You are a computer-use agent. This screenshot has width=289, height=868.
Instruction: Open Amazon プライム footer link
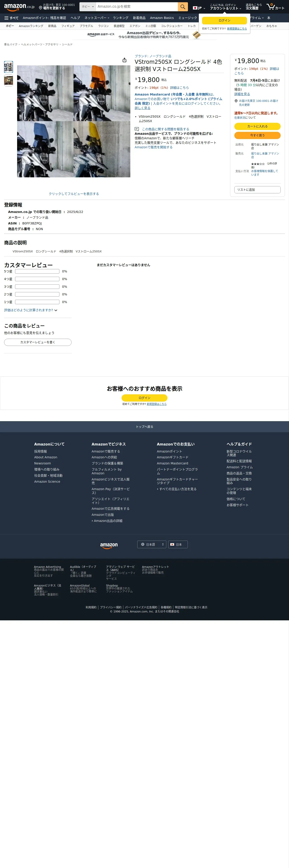coord(239,467)
